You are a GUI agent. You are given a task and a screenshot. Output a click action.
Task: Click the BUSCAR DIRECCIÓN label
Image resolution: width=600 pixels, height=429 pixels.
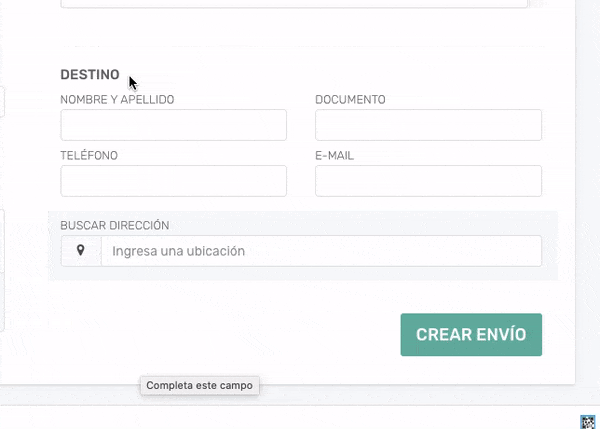point(114,226)
